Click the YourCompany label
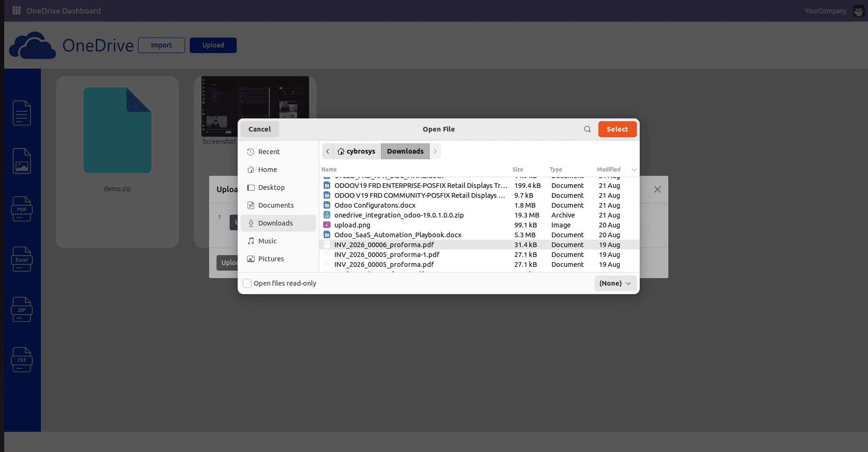Image resolution: width=868 pixels, height=452 pixels. coord(825,11)
